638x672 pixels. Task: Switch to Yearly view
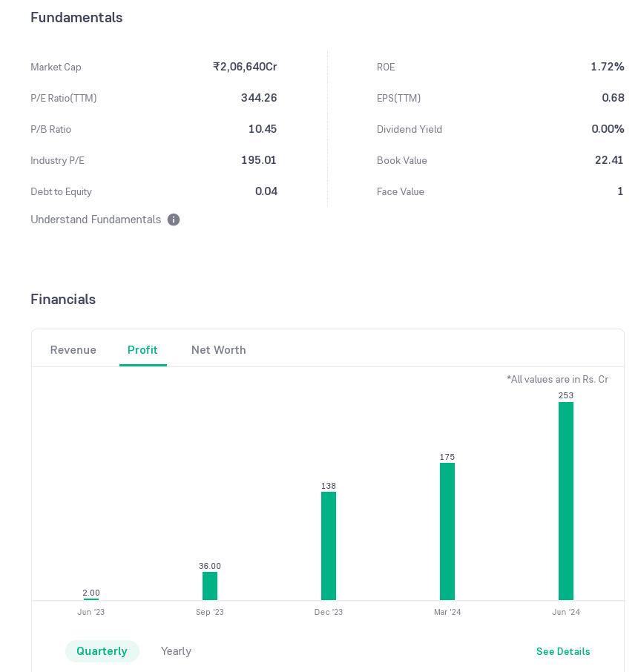[176, 651]
